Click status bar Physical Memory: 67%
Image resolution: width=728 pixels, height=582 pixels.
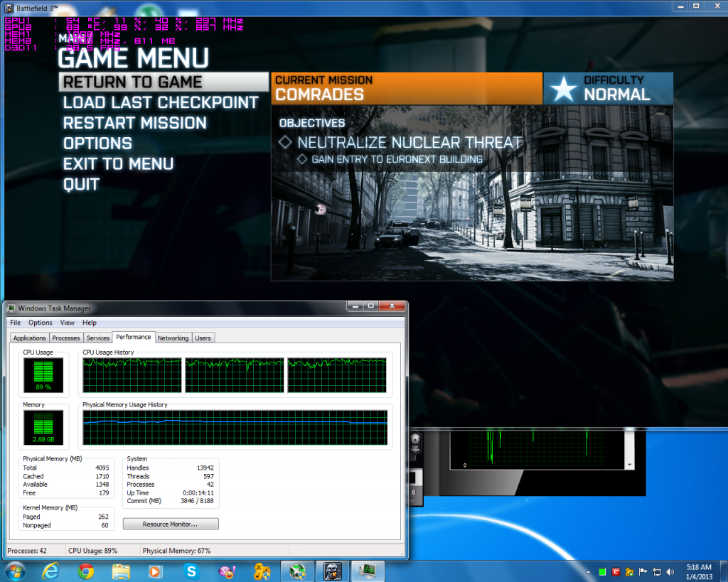coord(176,551)
